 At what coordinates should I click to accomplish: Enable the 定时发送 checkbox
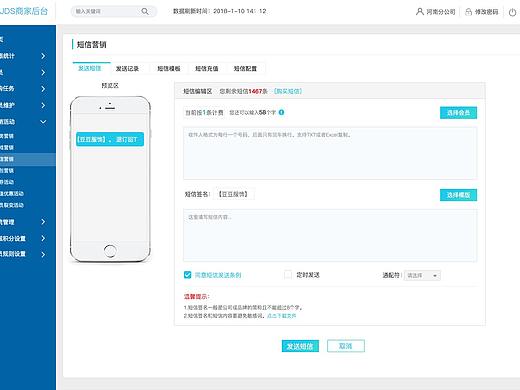point(288,275)
